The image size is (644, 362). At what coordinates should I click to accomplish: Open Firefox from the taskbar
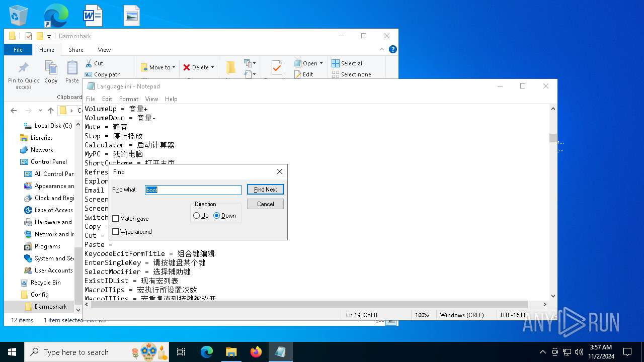[x=256, y=352]
